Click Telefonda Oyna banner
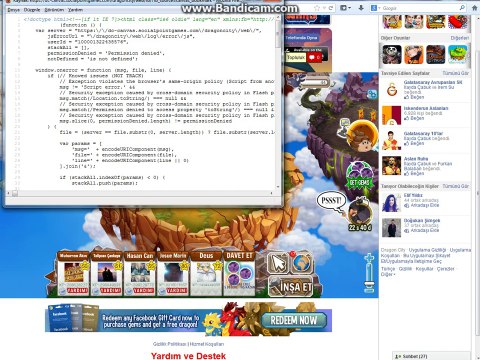 [301, 38]
